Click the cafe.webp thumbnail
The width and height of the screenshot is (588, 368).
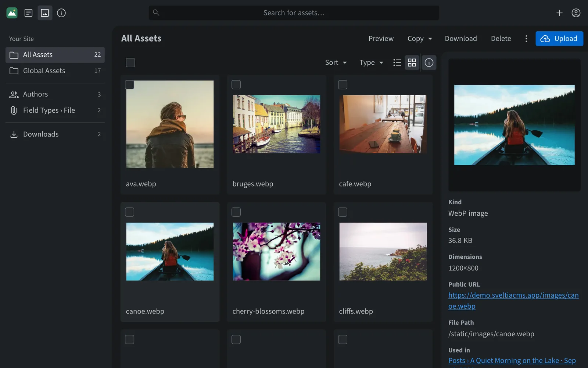(383, 124)
